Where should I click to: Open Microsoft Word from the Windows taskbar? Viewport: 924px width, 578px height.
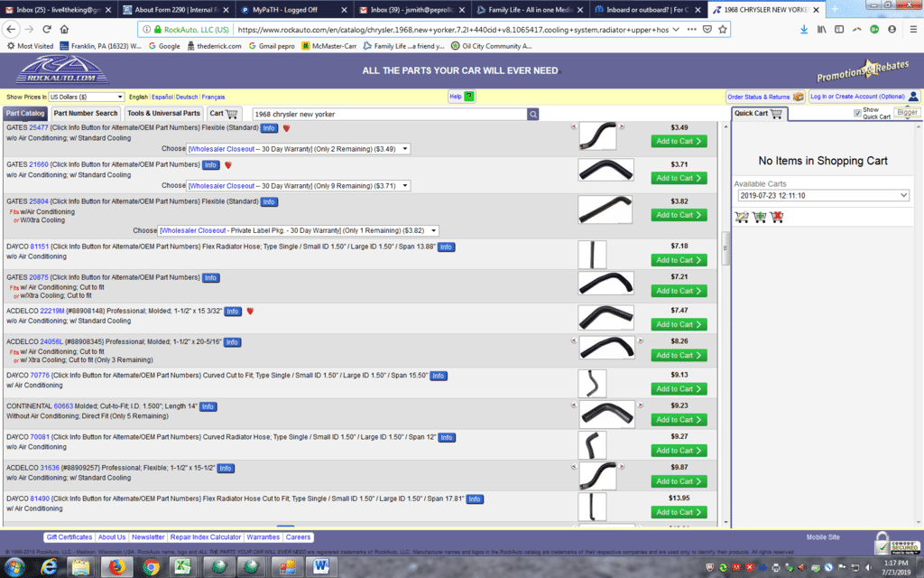click(321, 566)
